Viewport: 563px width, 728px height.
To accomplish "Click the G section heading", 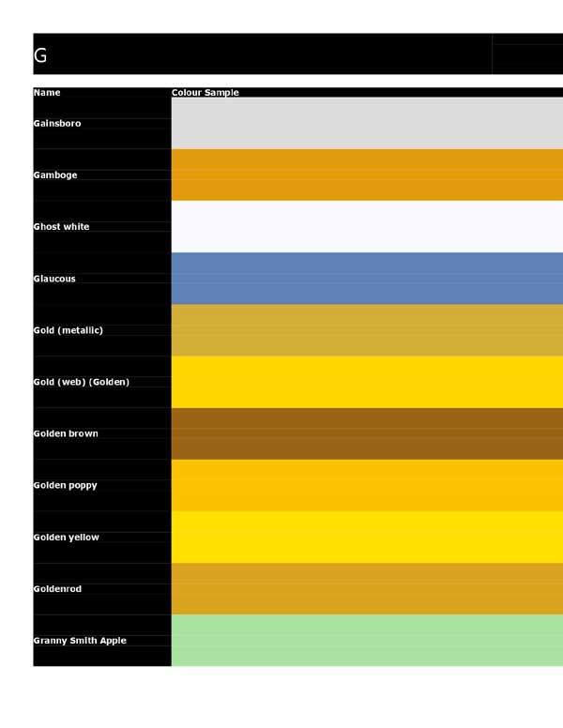I will [x=40, y=55].
